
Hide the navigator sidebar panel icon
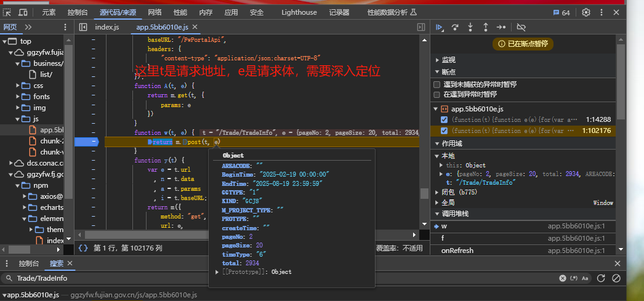pos(83,27)
